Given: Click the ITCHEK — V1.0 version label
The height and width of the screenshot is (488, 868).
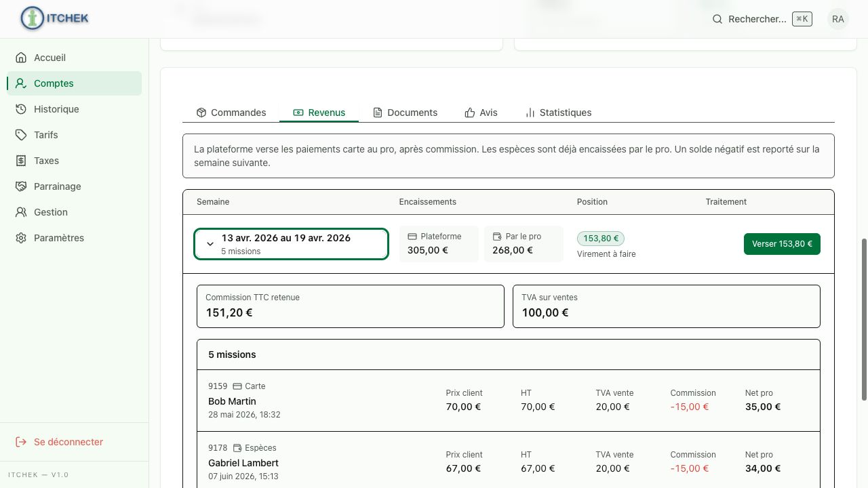Looking at the screenshot, I should tap(38, 475).
